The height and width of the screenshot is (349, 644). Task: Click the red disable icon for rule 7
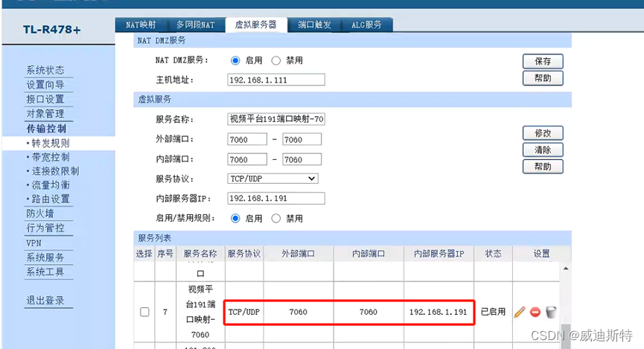click(x=535, y=312)
